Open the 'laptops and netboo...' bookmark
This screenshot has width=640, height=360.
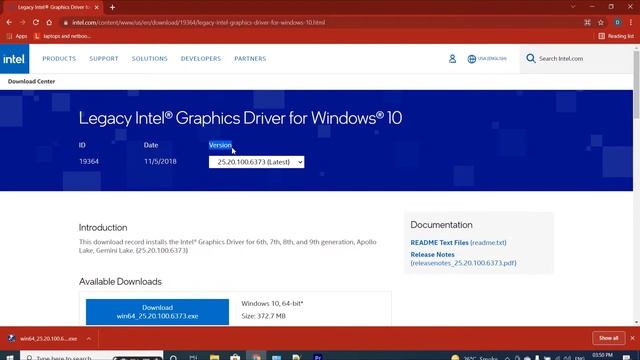tap(62, 36)
